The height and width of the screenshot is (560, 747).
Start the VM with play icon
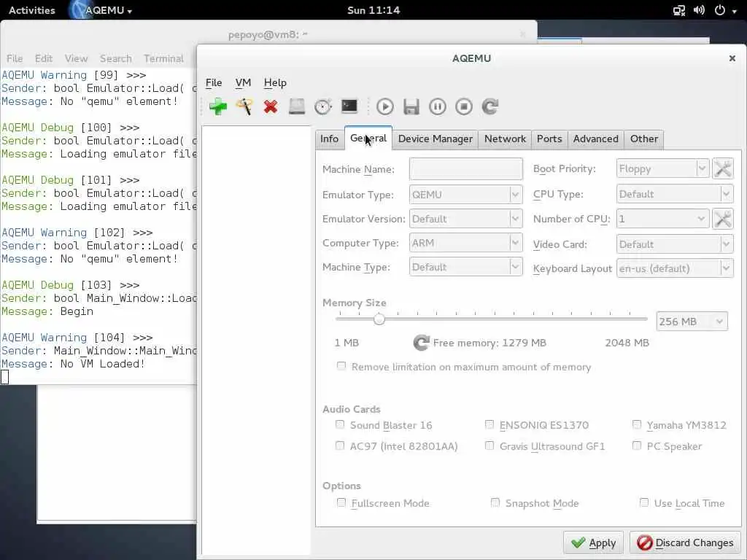(385, 106)
